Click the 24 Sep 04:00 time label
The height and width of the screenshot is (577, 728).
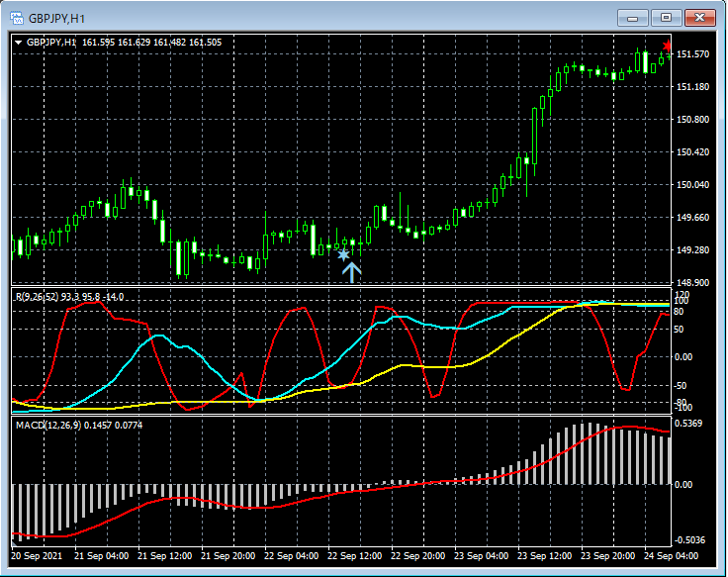pos(671,556)
